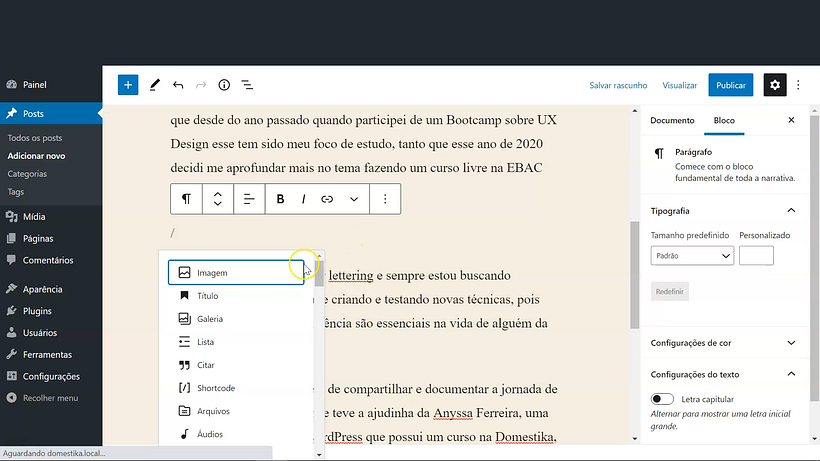820x461 pixels.
Task: Open block navigation list icon
Action: tap(247, 85)
